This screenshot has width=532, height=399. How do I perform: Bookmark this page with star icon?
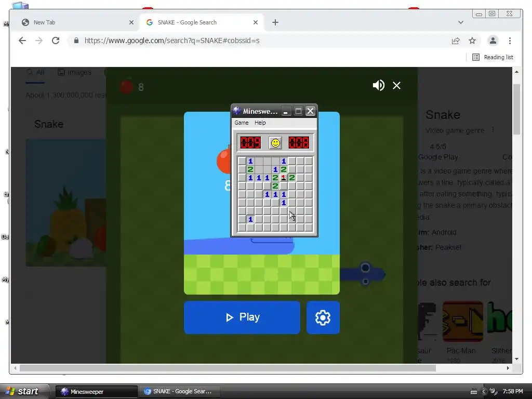click(x=472, y=41)
